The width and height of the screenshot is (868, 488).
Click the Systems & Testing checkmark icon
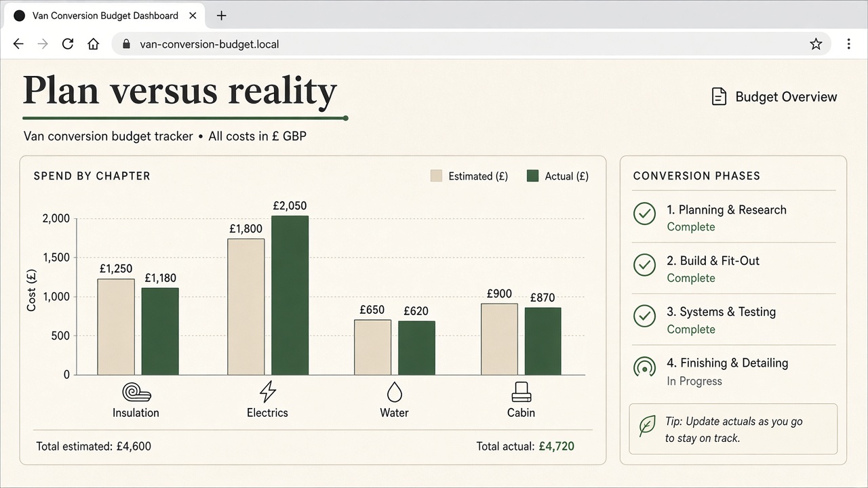[x=644, y=316]
